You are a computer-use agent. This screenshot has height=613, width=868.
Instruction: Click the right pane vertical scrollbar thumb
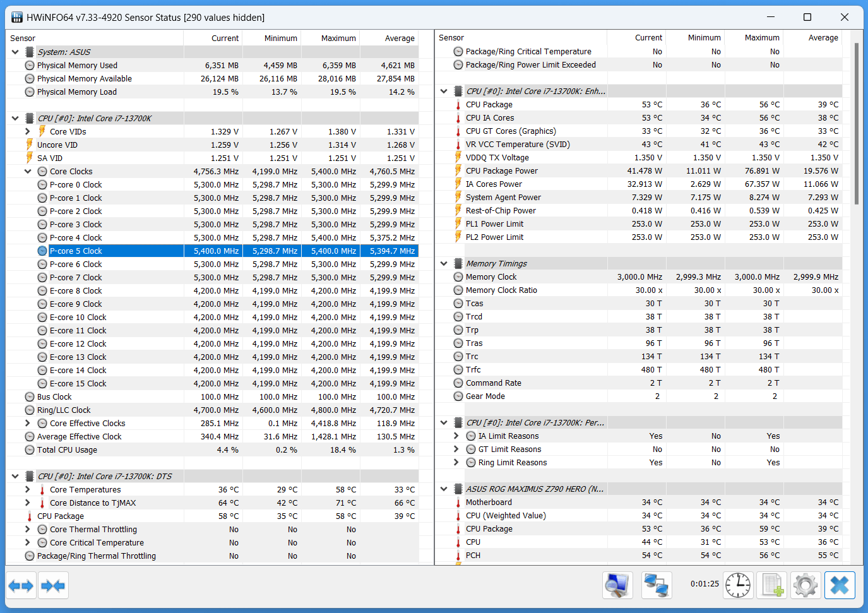857,124
